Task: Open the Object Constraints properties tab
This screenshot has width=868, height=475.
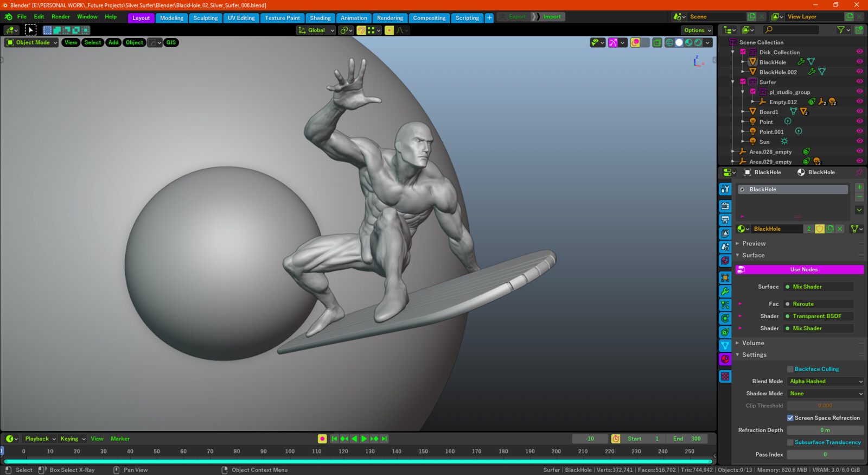Action: click(x=725, y=332)
